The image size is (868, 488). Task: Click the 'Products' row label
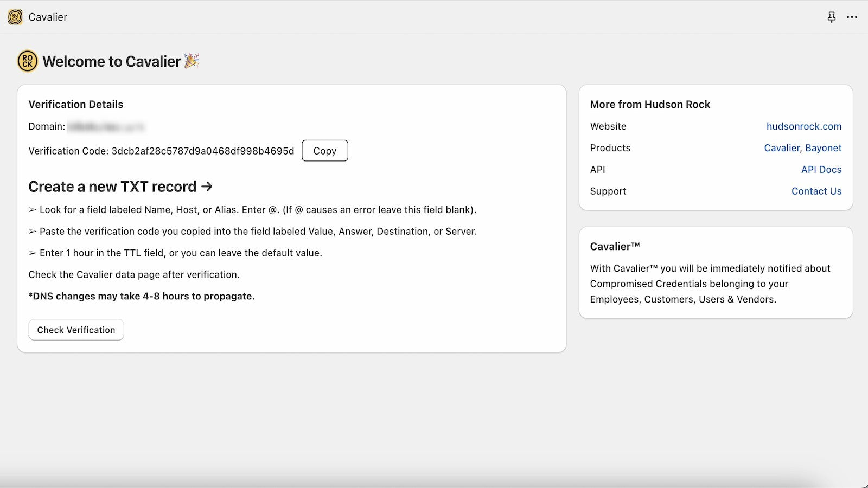coord(610,148)
